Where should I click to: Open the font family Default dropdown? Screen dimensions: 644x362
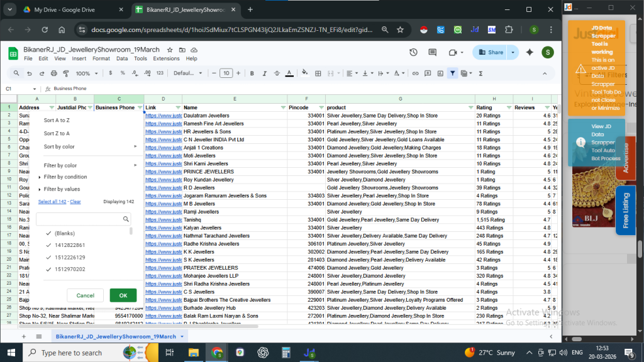[x=187, y=73]
